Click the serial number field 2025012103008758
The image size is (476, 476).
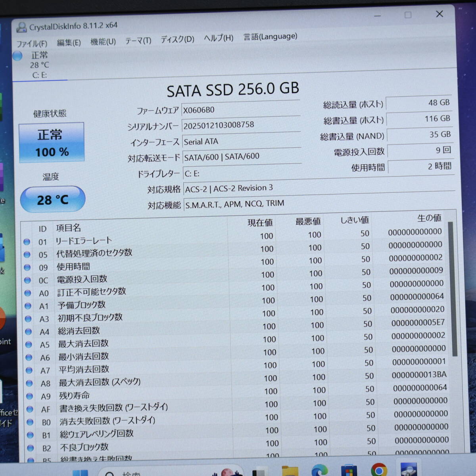coord(241,125)
